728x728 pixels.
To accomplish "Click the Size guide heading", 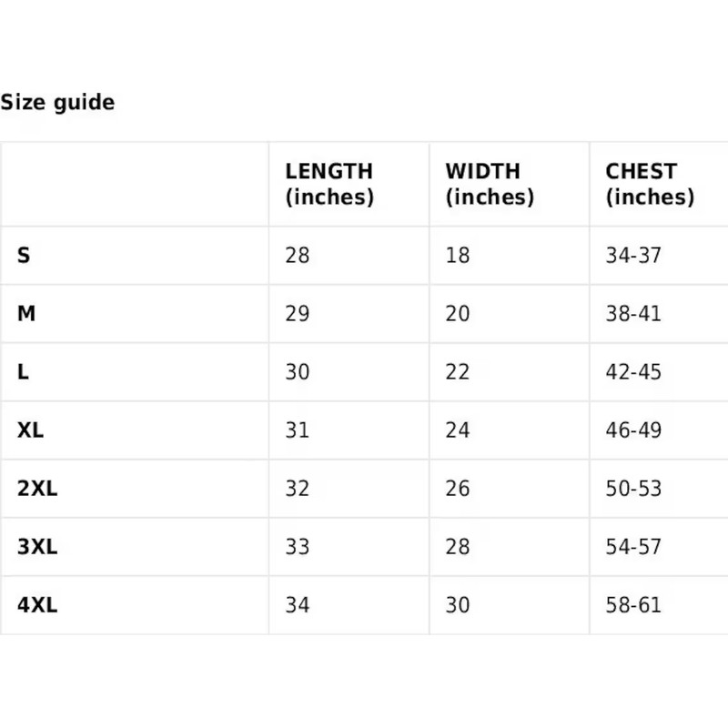I will pyautogui.click(x=57, y=103).
